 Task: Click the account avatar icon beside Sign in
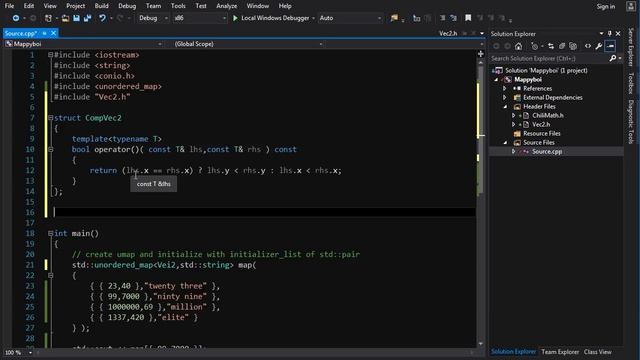631,6
